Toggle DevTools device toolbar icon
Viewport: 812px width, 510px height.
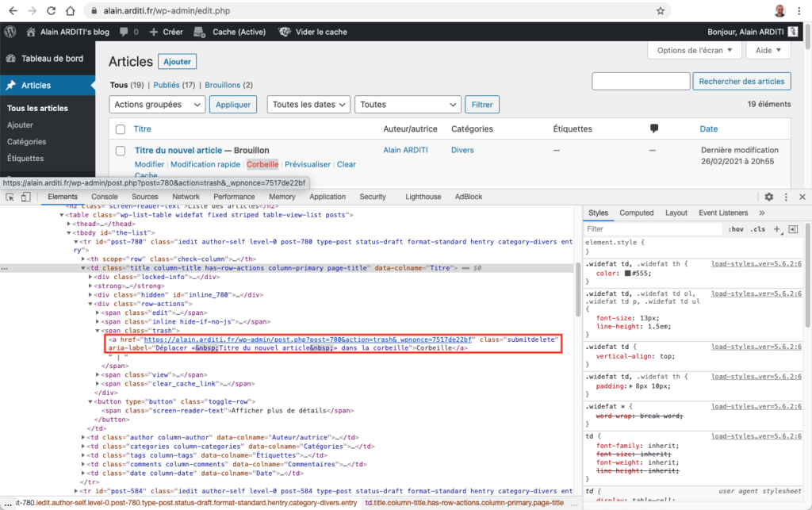point(25,197)
